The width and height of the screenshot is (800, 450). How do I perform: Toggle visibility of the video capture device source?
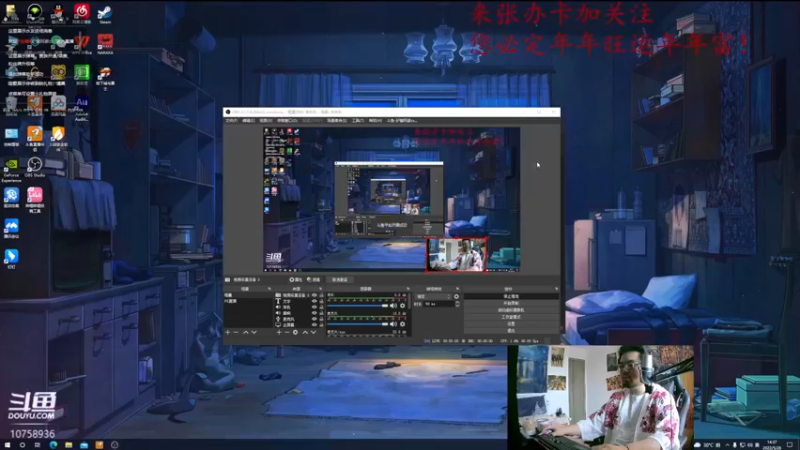(315, 295)
